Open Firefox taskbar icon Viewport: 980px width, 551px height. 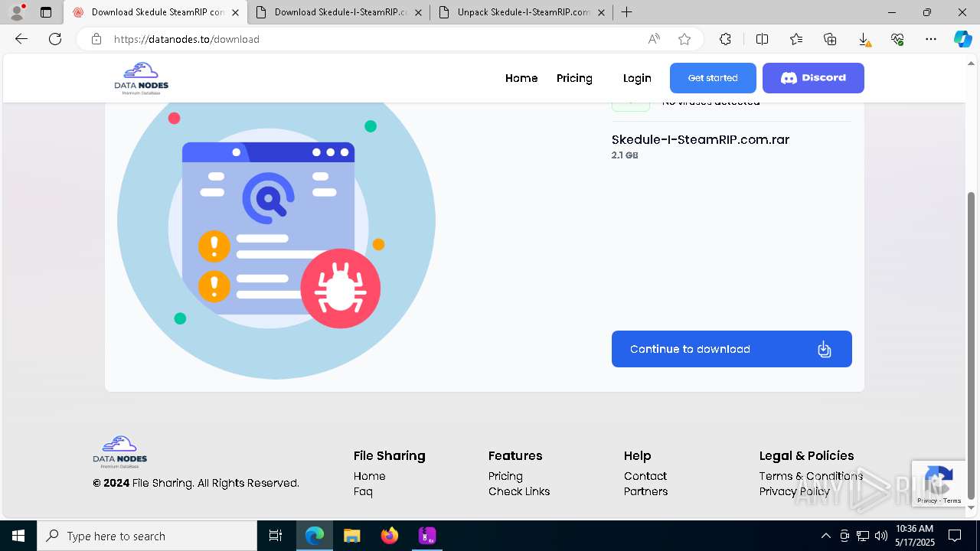(390, 536)
